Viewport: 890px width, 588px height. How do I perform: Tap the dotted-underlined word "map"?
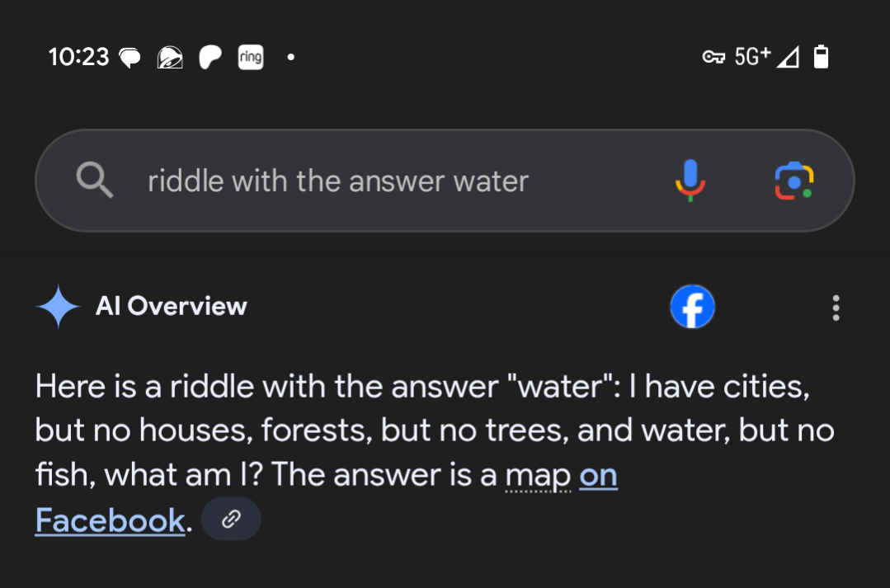click(538, 476)
